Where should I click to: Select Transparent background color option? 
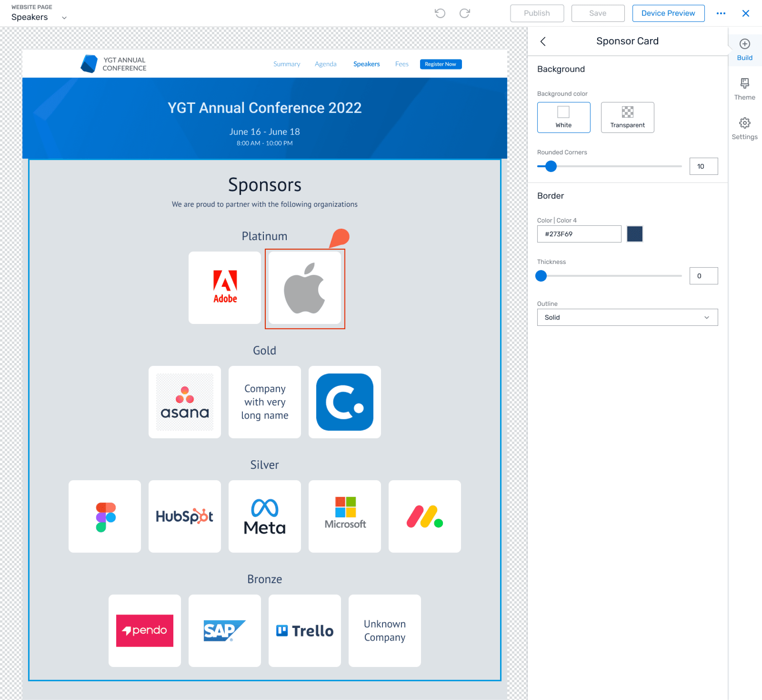click(627, 117)
